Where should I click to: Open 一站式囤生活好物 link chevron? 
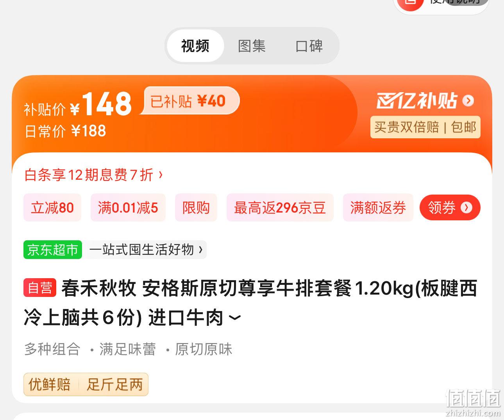point(201,249)
